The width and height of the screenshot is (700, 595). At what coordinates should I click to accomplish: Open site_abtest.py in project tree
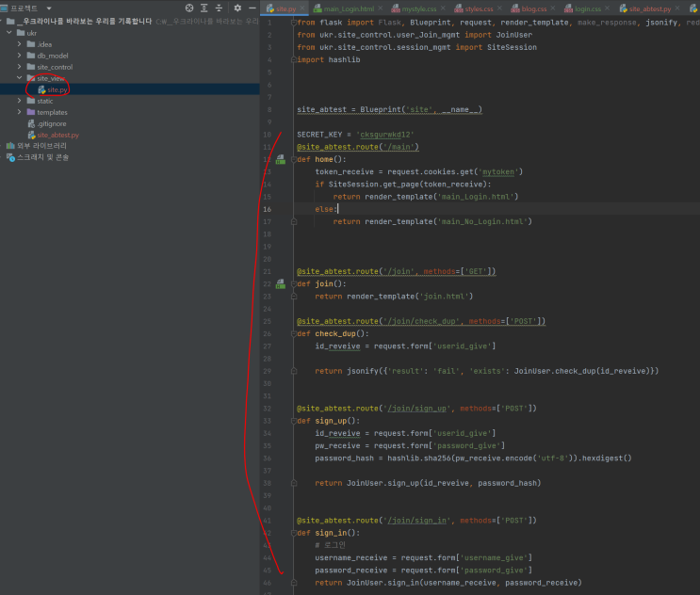click(x=57, y=135)
